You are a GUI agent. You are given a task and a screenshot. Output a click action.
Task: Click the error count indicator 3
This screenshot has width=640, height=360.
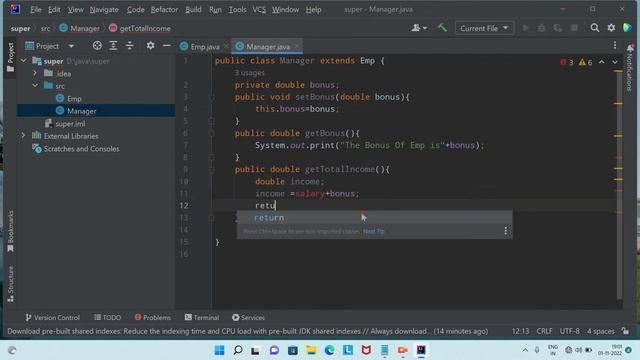(x=567, y=62)
